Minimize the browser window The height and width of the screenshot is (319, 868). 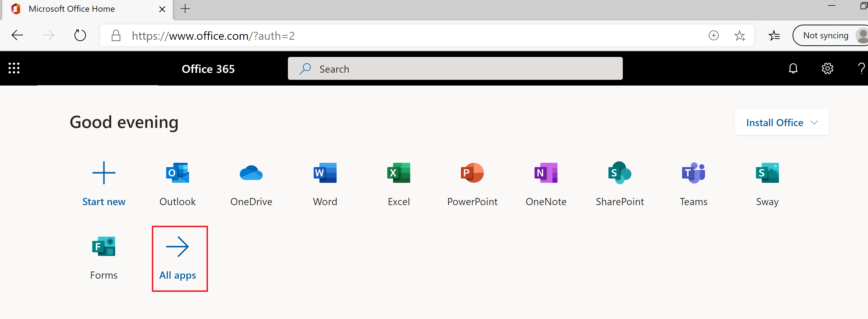pos(832,6)
